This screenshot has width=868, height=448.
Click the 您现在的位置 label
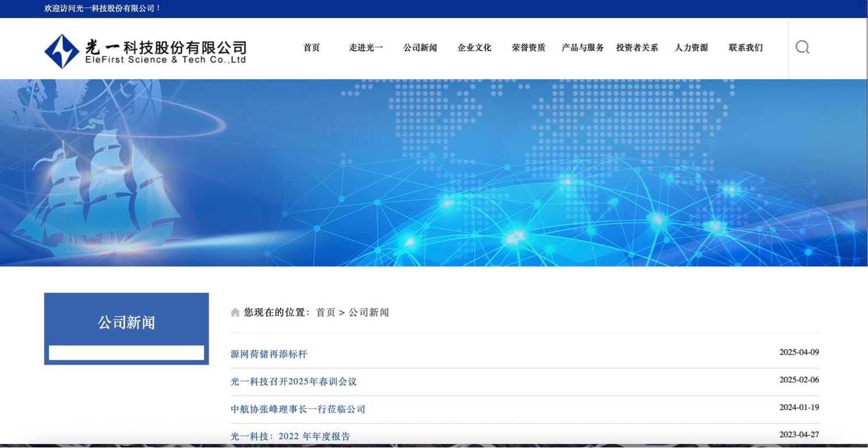[275, 313]
